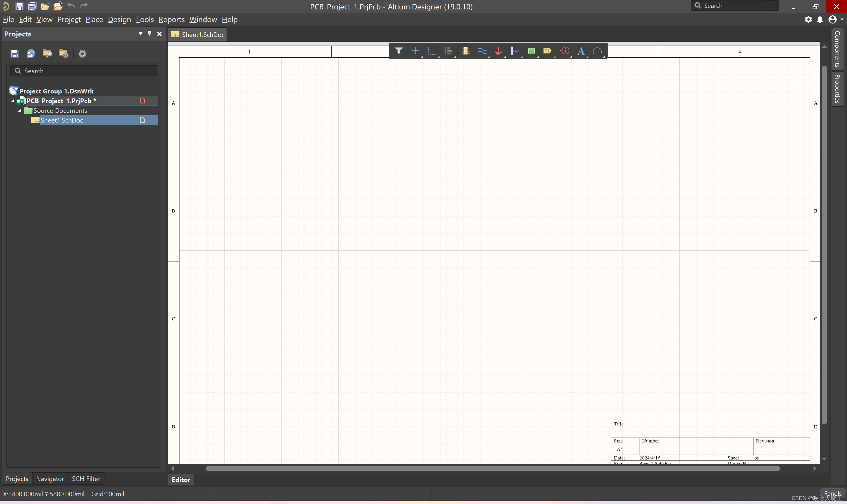
Task: Switch to the Navigator tab
Action: 50,478
